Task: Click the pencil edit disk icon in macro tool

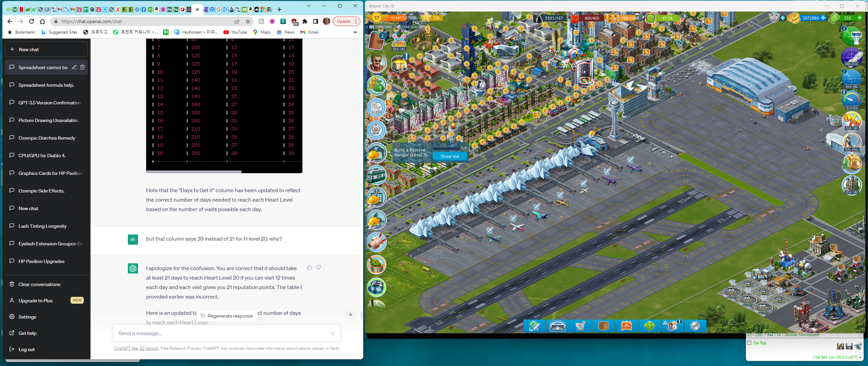Action: 840,346
